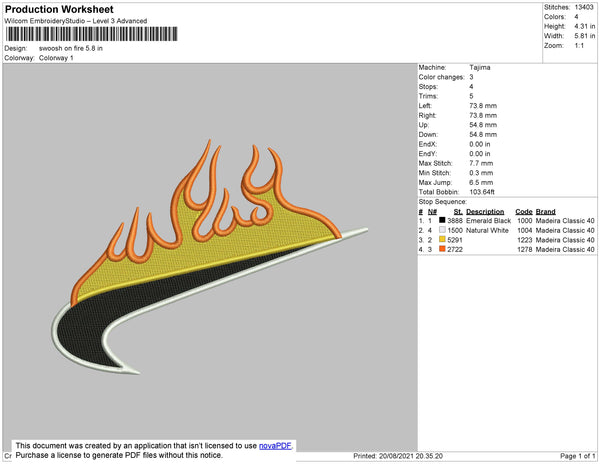This screenshot has height=464, width=600.
Task: Click the Machine value 'Tajima'
Action: (x=480, y=67)
